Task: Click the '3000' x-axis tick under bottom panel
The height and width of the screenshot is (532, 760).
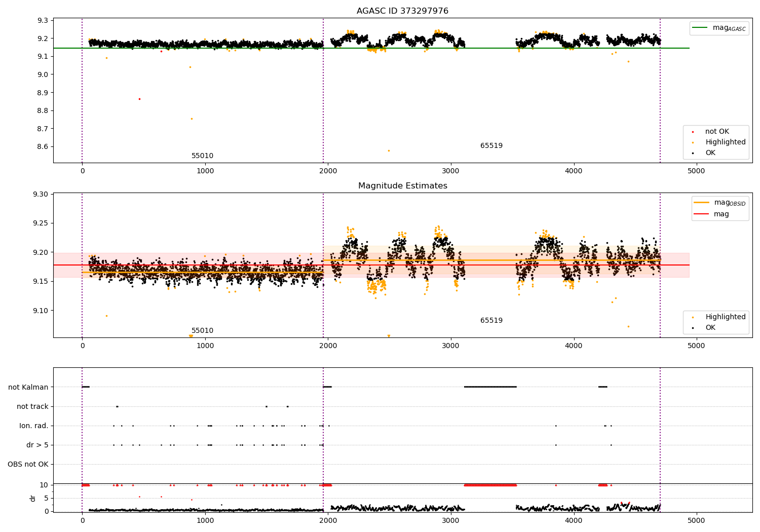Action: tap(451, 521)
